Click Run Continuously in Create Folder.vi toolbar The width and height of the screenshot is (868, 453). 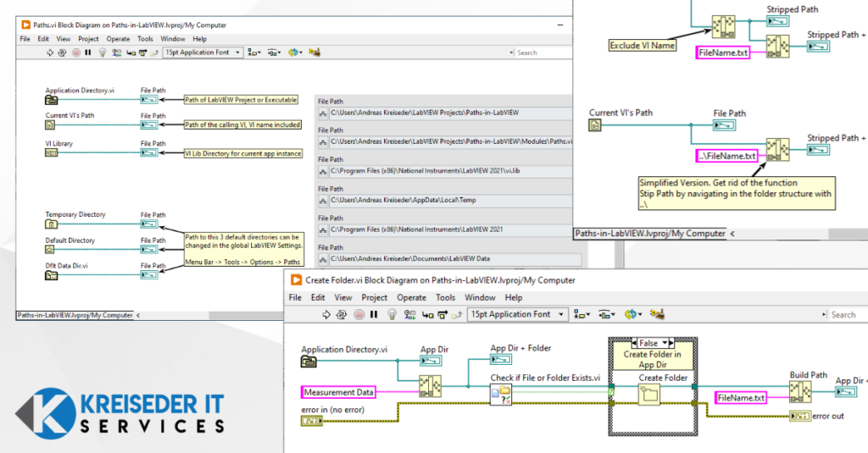click(342, 315)
